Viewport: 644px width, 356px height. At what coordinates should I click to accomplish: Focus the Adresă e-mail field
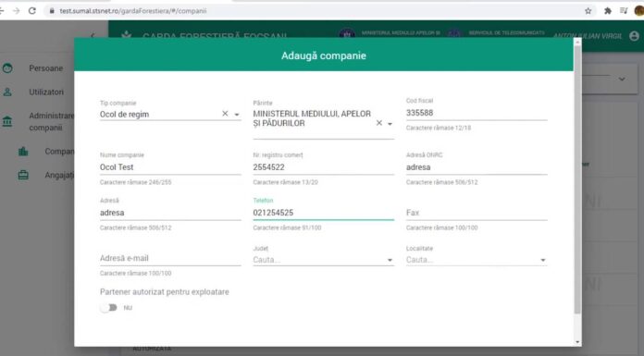pos(170,258)
